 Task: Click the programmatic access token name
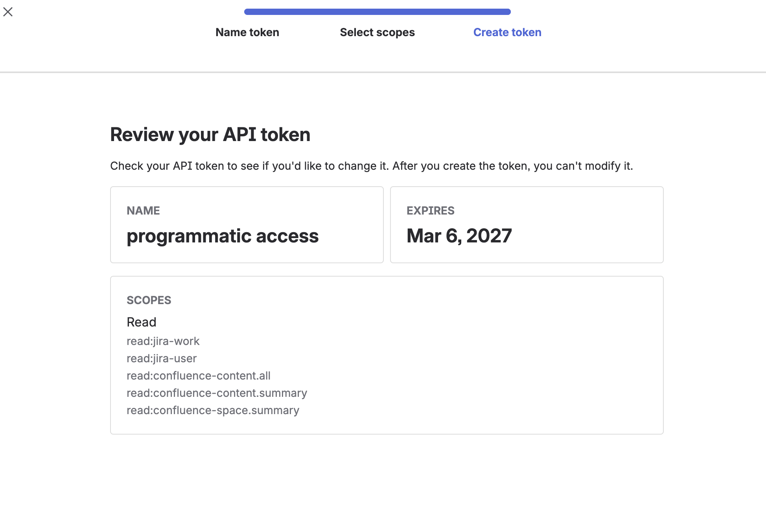pos(223,236)
